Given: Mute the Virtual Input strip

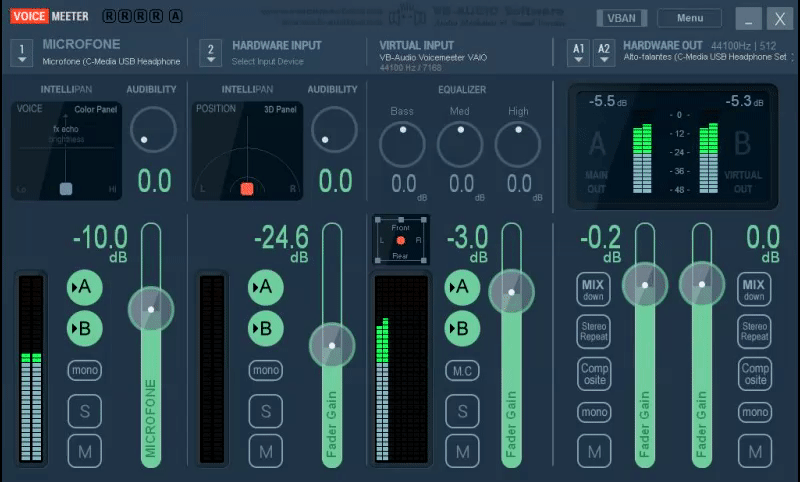Looking at the screenshot, I should (x=462, y=451).
